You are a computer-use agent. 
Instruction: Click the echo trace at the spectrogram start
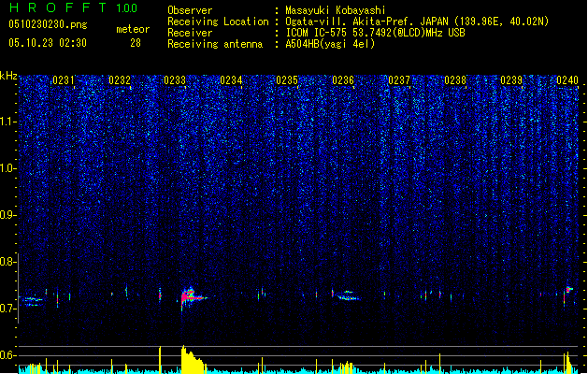coord(33,301)
